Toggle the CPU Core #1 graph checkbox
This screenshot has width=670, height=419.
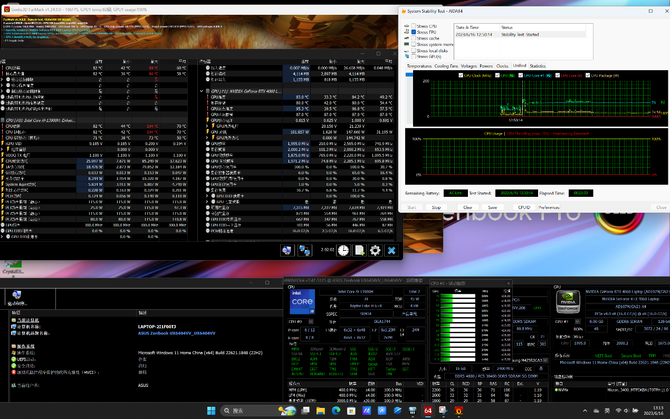[x=521, y=75]
